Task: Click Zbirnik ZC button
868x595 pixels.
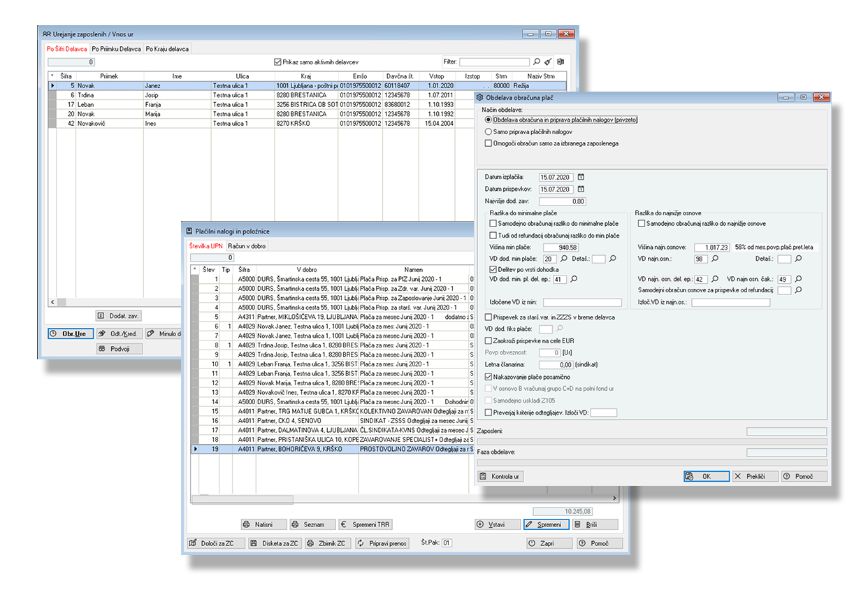Action: 328,543
